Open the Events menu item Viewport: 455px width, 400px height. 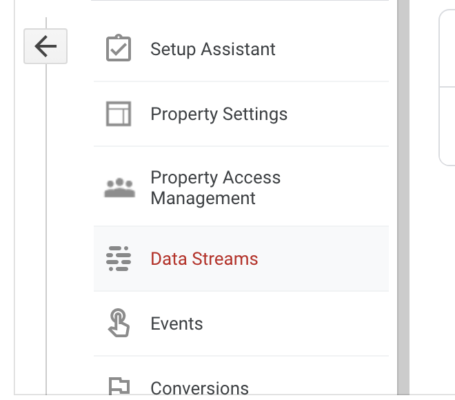241,324
